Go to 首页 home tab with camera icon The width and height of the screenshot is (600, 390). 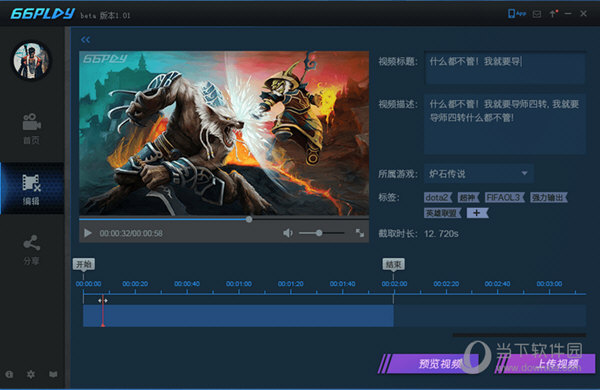click(31, 129)
